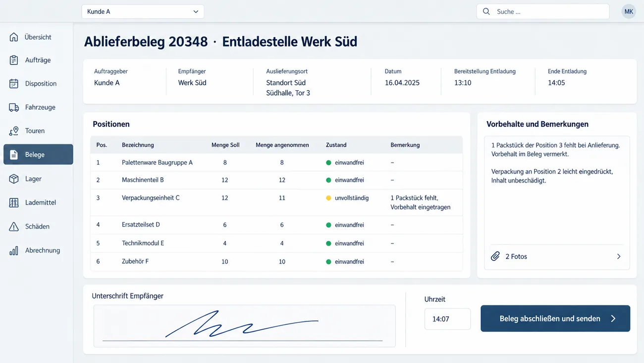The image size is (644, 363).
Task: Click the Unterschrift Empfänger signature box
Action: (245, 326)
